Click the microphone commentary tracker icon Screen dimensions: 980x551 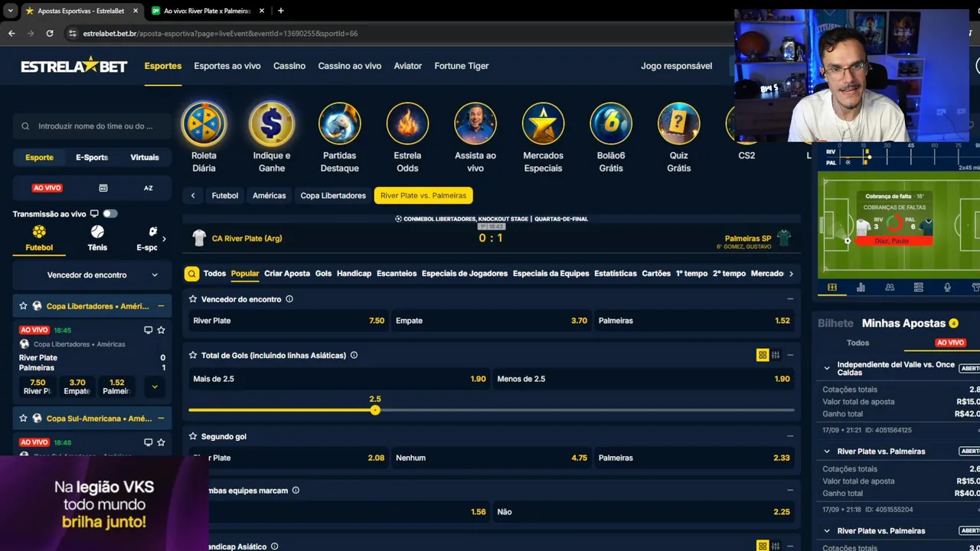tap(947, 288)
